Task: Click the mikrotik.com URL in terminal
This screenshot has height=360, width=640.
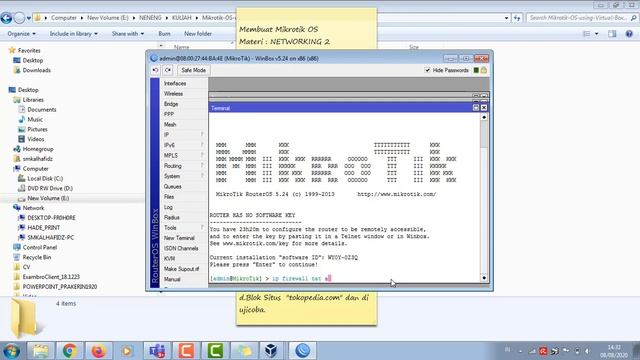Action: [397, 194]
